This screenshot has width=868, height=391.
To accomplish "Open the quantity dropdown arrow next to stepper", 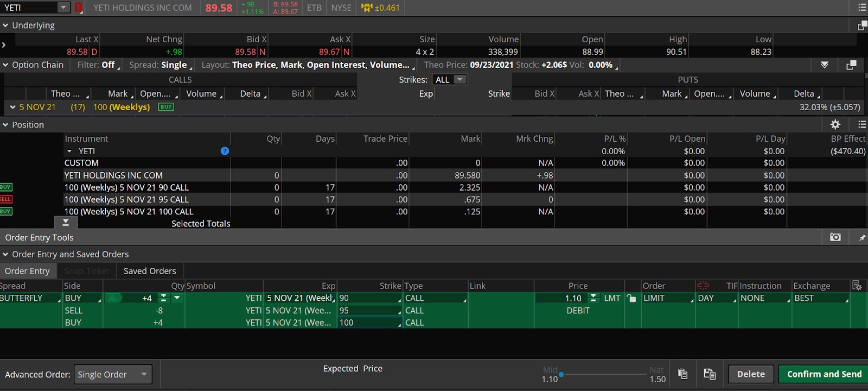I will click(177, 298).
